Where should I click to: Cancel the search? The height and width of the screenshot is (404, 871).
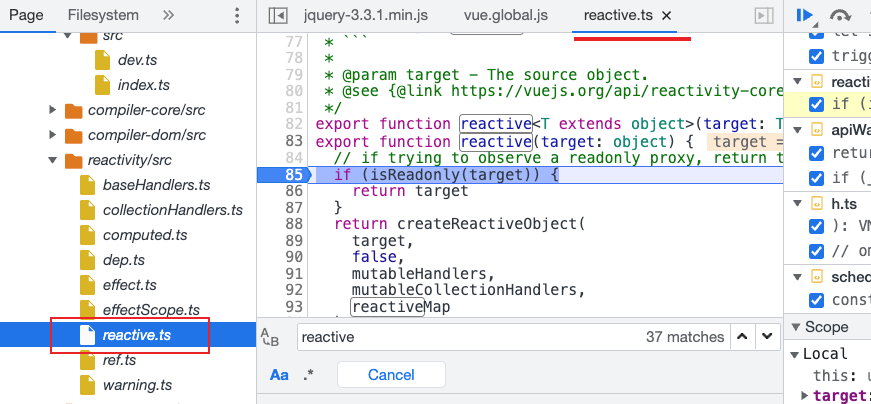coord(391,375)
